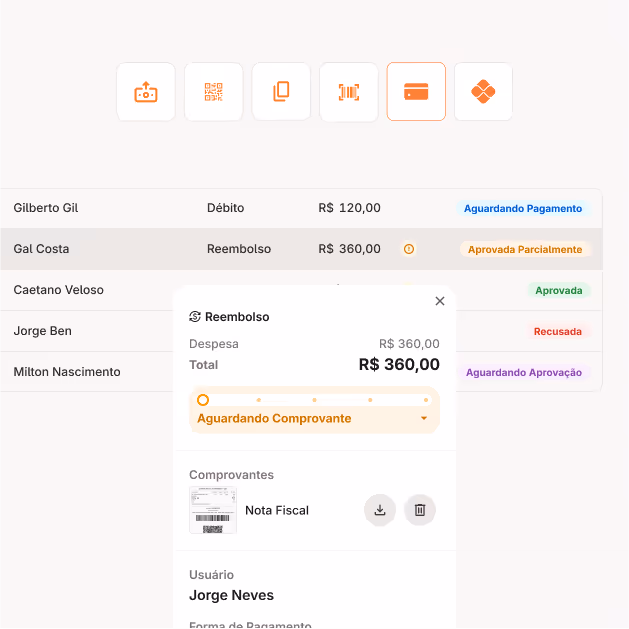Select the Gilberto Gil row name
The width and height of the screenshot is (629, 629).
pos(46,208)
